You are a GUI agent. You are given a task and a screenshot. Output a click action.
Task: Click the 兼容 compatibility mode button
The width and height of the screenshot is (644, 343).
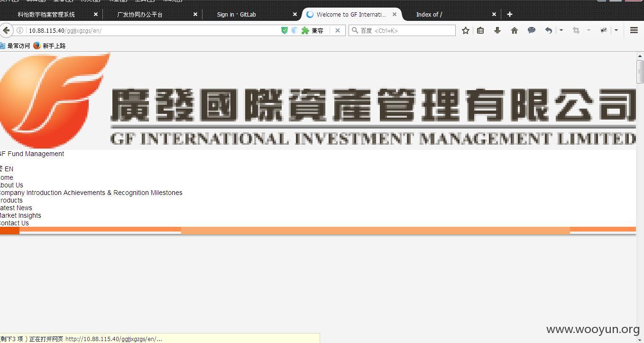317,30
